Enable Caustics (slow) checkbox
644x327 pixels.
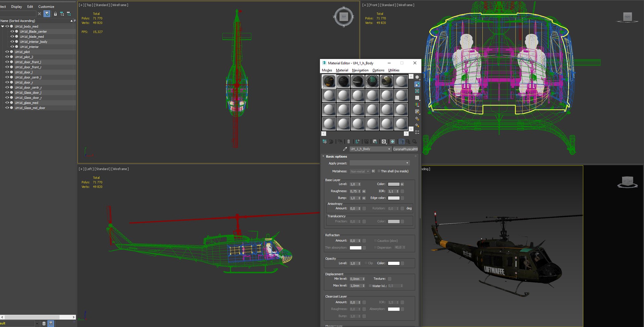pyautogui.click(x=375, y=240)
